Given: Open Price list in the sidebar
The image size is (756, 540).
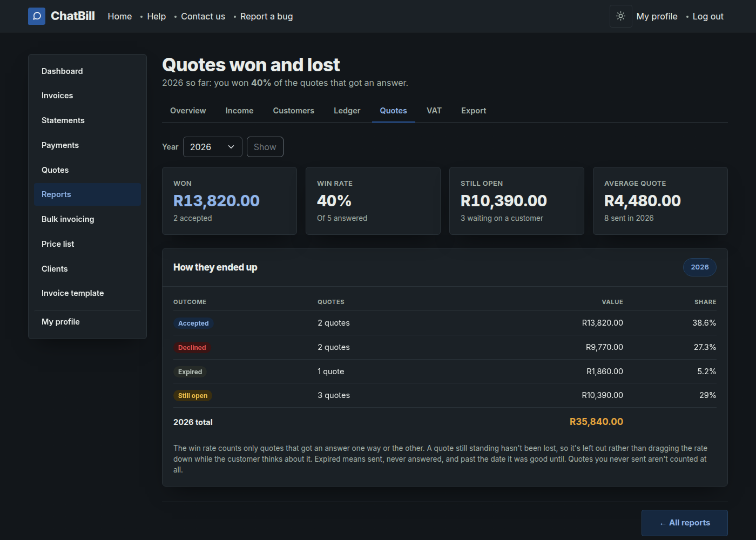Looking at the screenshot, I should click(x=87, y=244).
